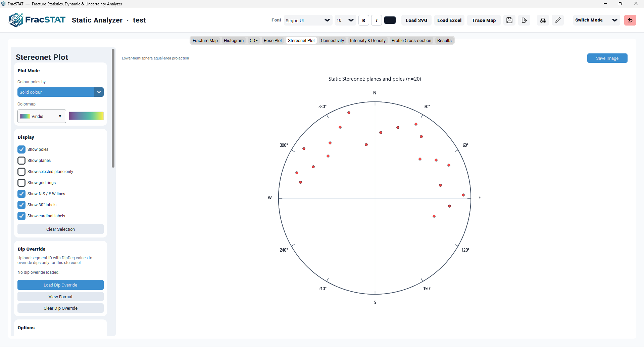
Task: Click Load Dip Override button
Action: (x=60, y=285)
